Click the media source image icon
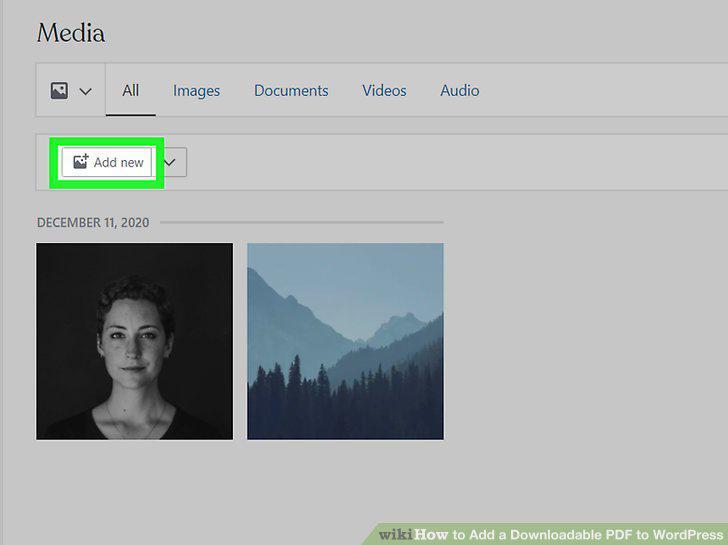 [59, 91]
